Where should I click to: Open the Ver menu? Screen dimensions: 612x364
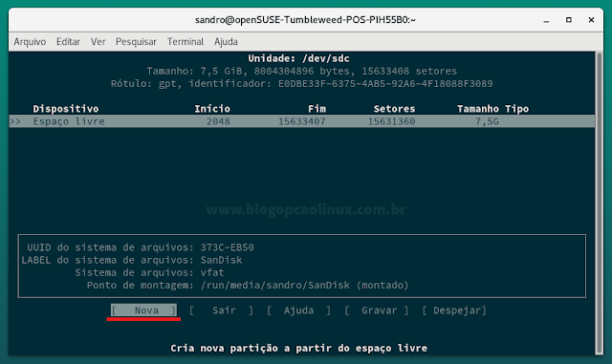pos(98,42)
